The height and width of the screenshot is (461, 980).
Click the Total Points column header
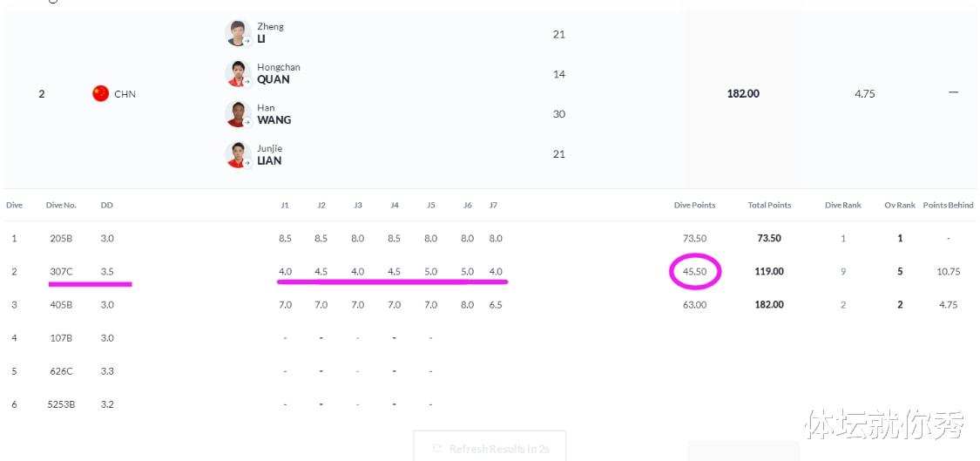(769, 205)
